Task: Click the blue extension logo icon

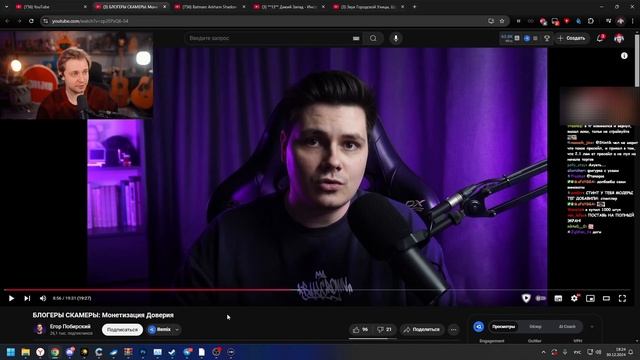Action: pos(478,327)
